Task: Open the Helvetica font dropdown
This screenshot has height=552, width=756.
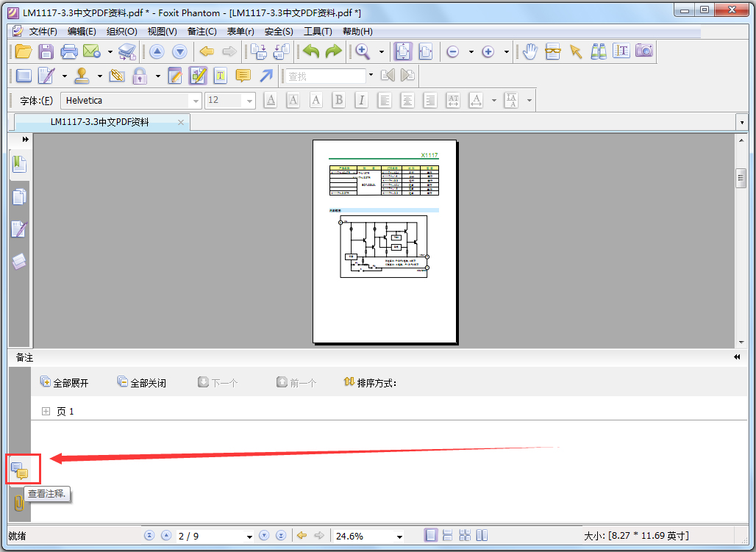Action: (196, 101)
